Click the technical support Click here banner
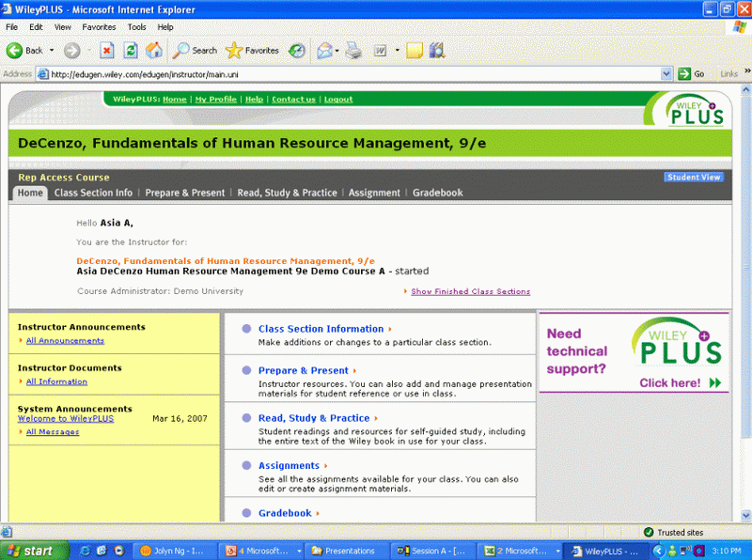 pos(634,353)
